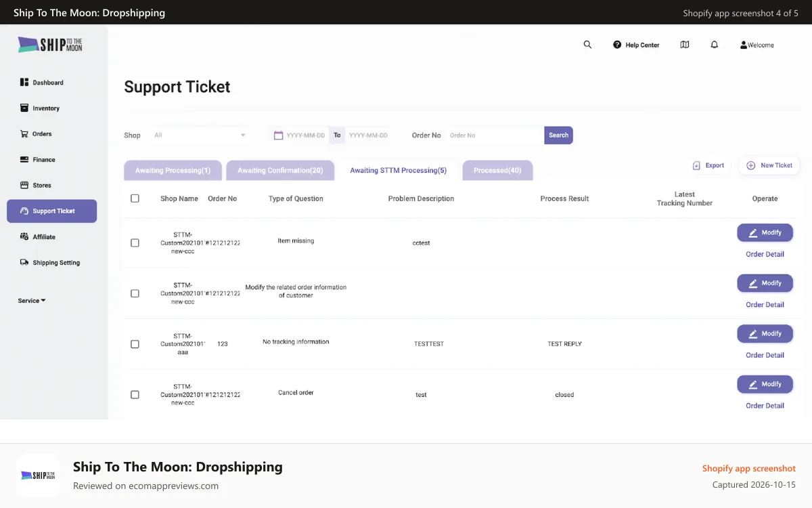Image resolution: width=812 pixels, height=508 pixels.
Task: Open notifications bell icon
Action: [715, 45]
